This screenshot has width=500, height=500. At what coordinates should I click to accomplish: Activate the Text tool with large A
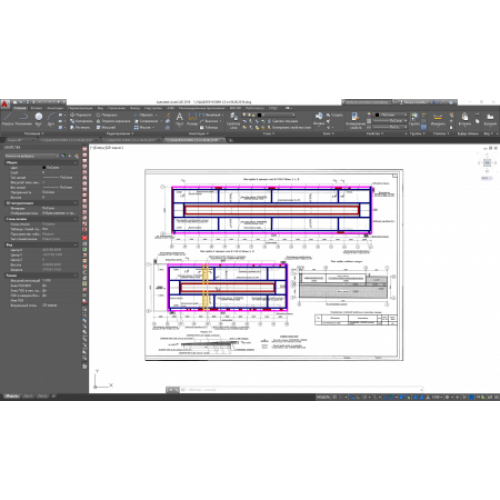click(180, 119)
